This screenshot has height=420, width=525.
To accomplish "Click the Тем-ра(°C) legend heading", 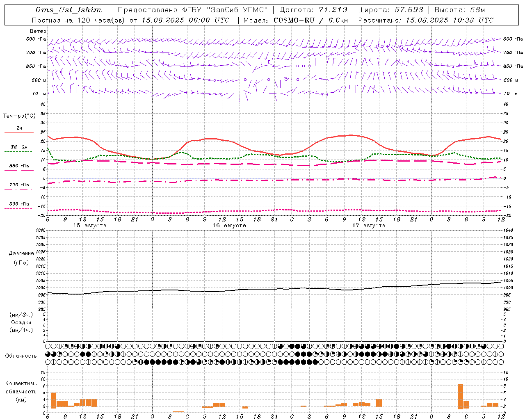I will click(x=19, y=116).
